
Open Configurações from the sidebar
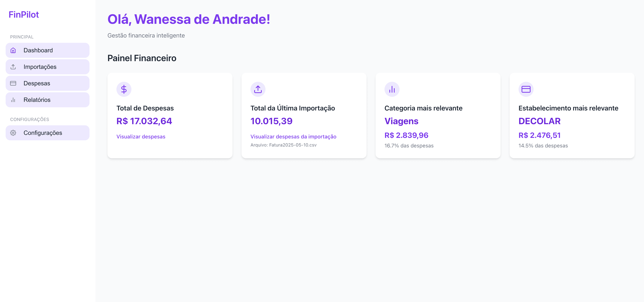tap(43, 133)
